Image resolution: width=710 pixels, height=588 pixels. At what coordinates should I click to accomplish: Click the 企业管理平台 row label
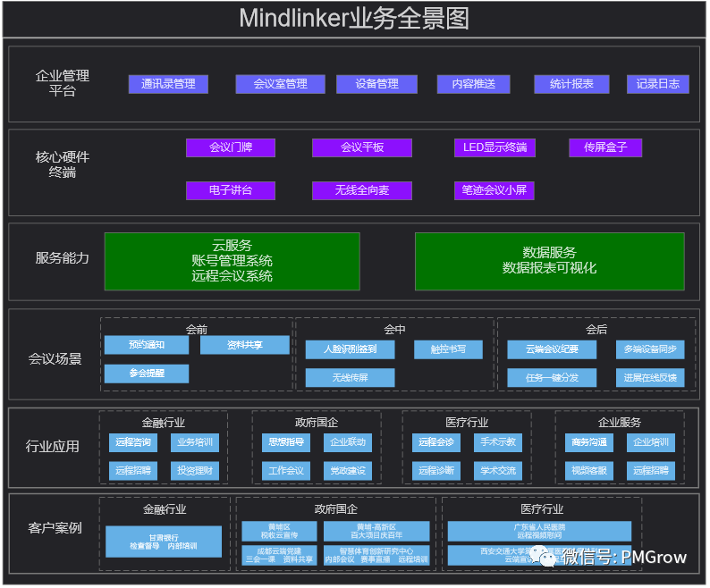click(63, 83)
